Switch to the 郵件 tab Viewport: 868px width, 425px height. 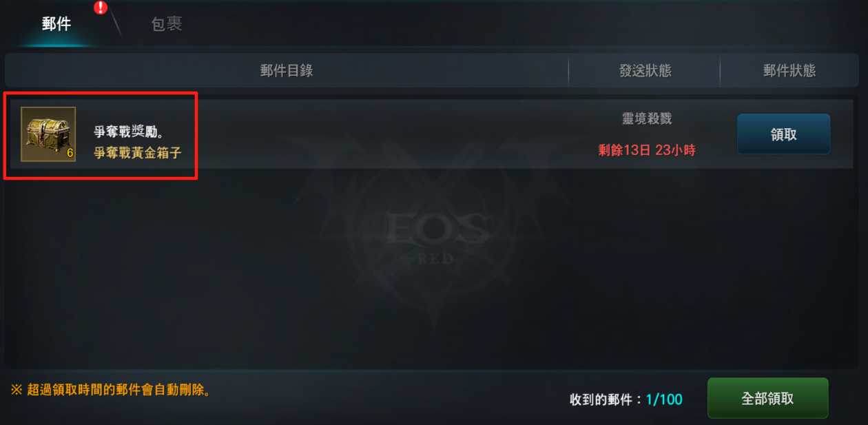tap(56, 24)
